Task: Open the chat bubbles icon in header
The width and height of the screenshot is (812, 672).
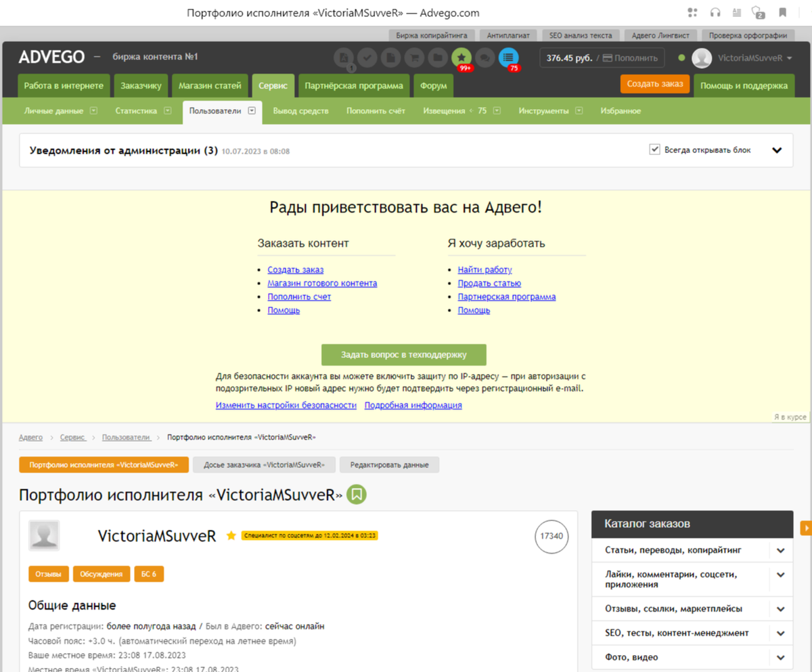Action: (484, 58)
